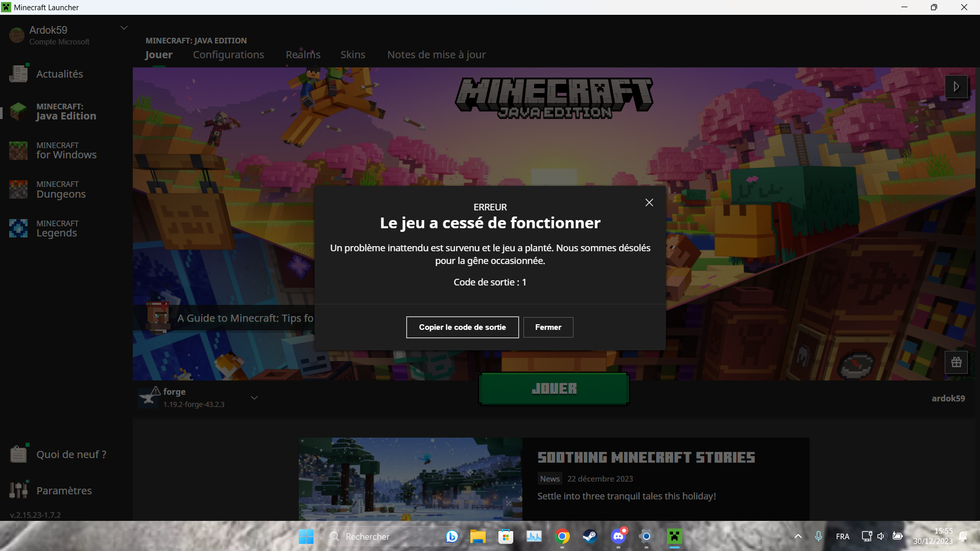The image size is (980, 551).
Task: Click the green JOUER button
Action: point(554,389)
